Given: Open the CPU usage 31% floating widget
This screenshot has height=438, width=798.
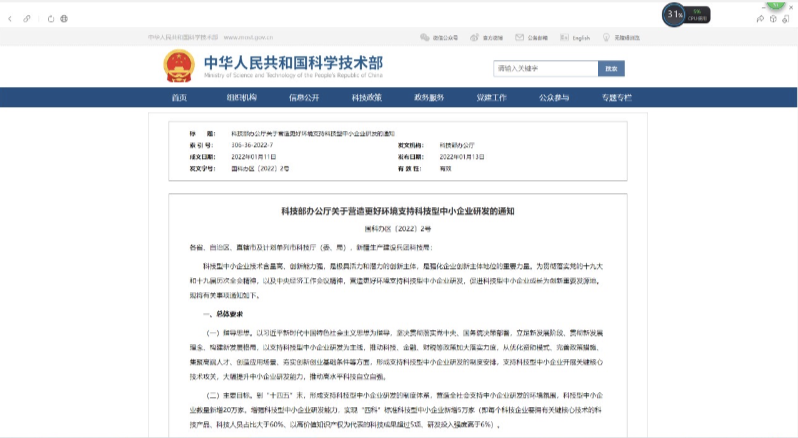Looking at the screenshot, I should pos(686,15).
